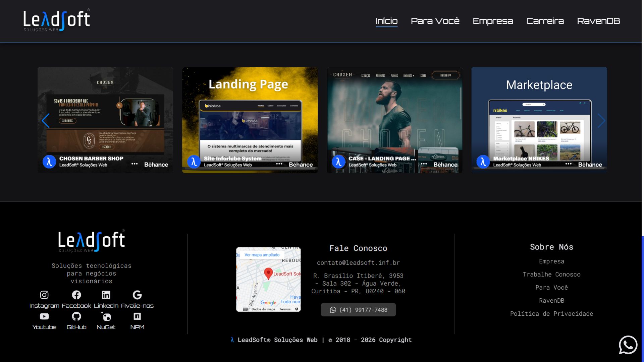Open the Política de Privacidade link
Image resolution: width=644 pixels, height=362 pixels.
[551, 314]
